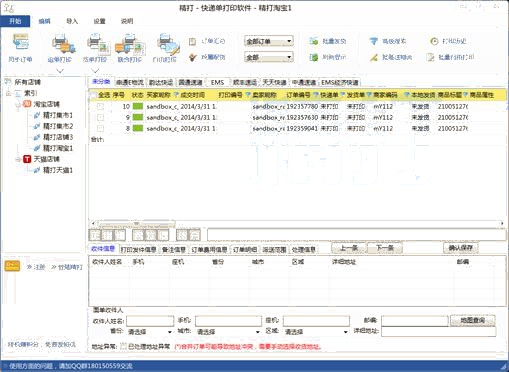Image resolution: width=509 pixels, height=372 pixels.
Task: Open the 设置 ribbon tab
Action: click(x=99, y=21)
